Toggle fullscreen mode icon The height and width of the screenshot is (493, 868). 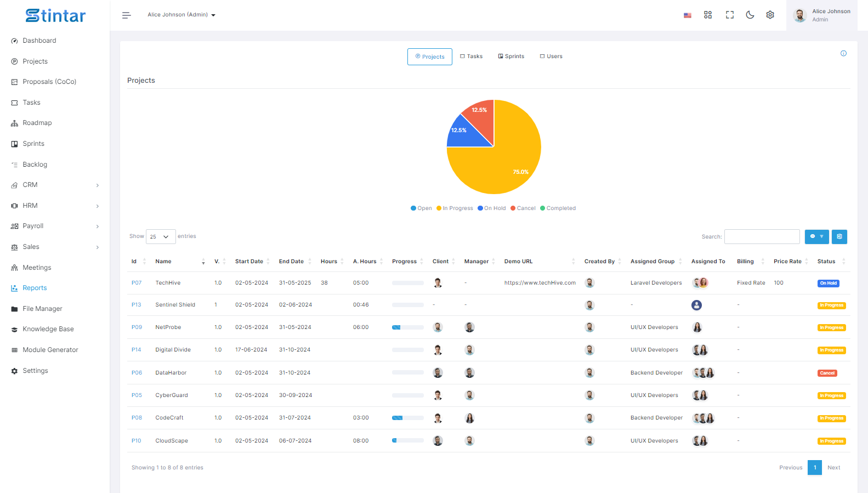730,15
